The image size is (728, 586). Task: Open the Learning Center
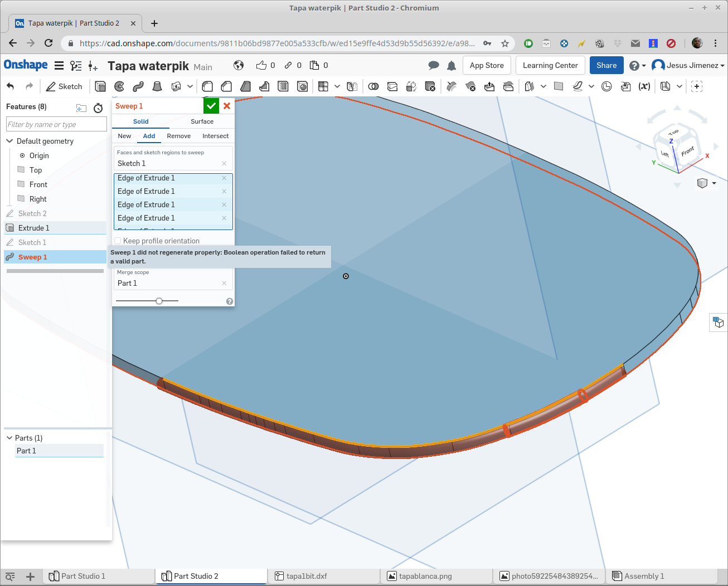[x=550, y=65]
